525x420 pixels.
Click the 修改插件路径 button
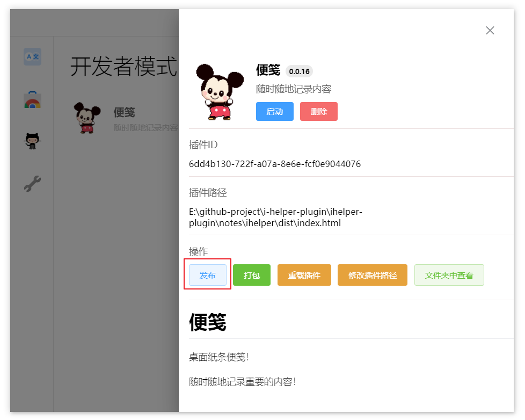[373, 275]
